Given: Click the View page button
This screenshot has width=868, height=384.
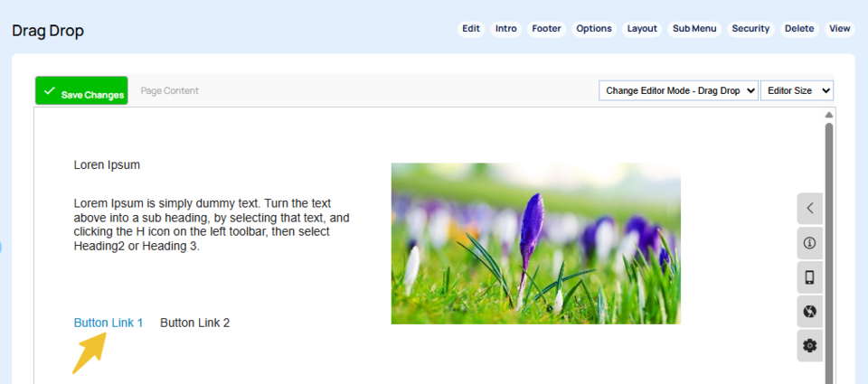Looking at the screenshot, I should tap(839, 29).
